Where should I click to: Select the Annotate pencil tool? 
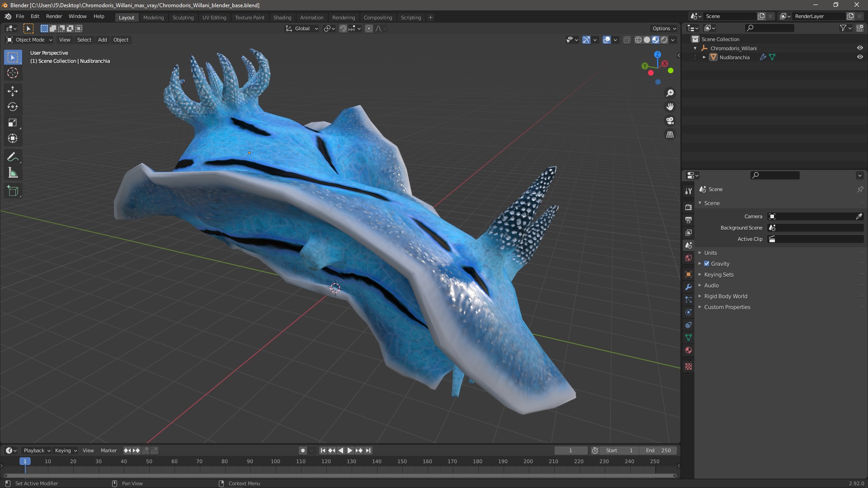point(13,157)
